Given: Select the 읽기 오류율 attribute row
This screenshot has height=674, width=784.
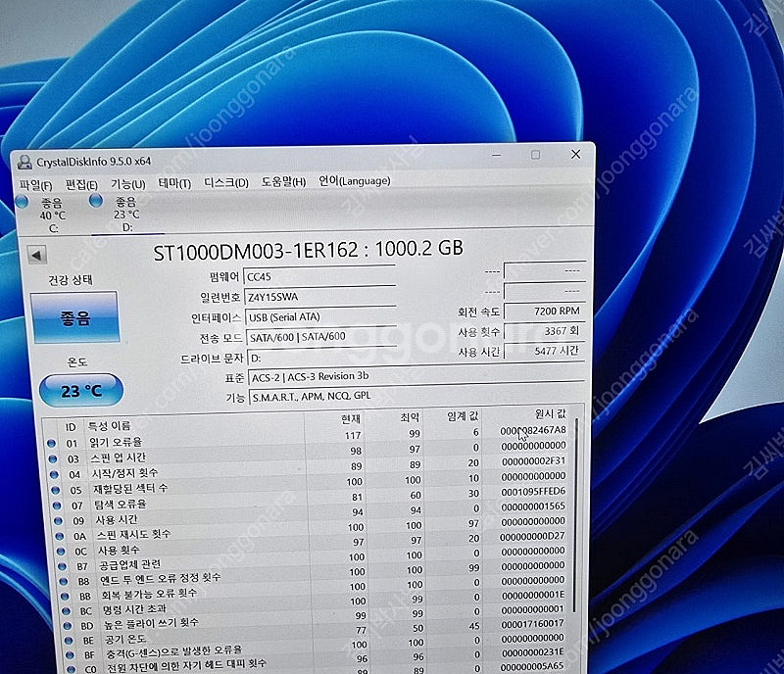Looking at the screenshot, I should 308,438.
